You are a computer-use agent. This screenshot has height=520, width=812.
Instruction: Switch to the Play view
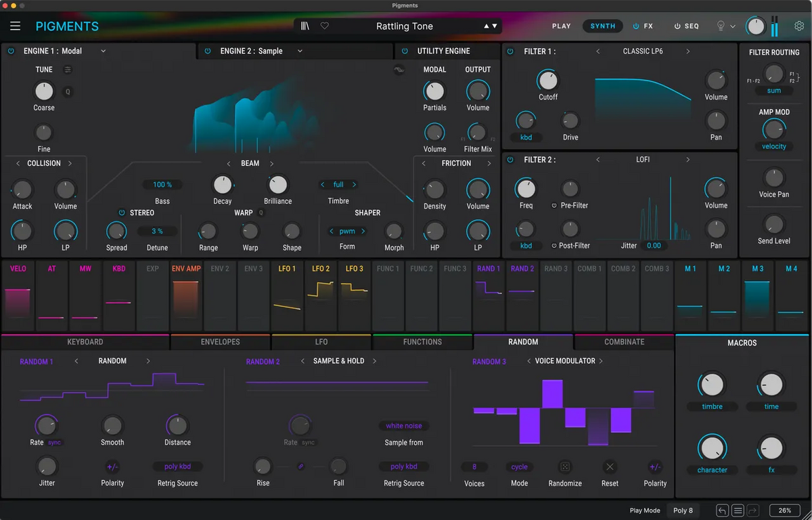coord(561,26)
